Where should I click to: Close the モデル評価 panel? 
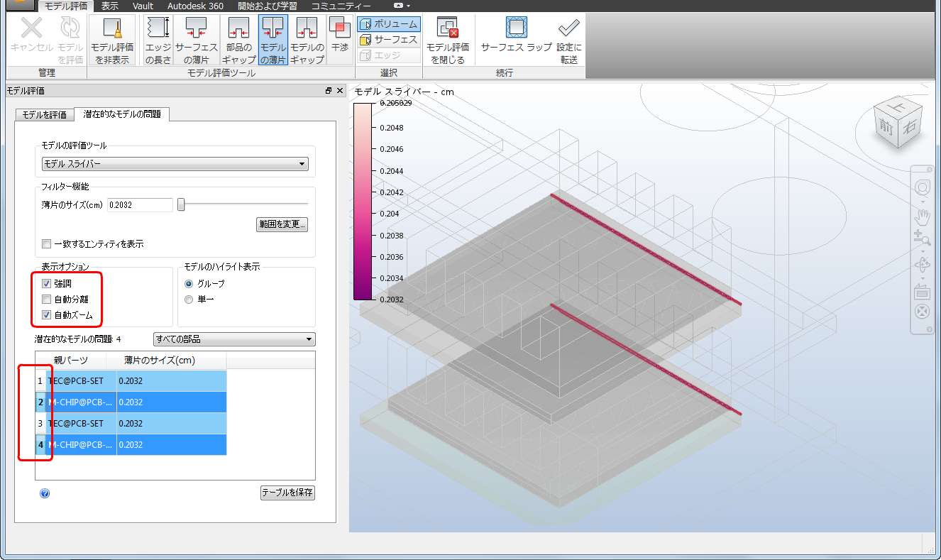340,91
